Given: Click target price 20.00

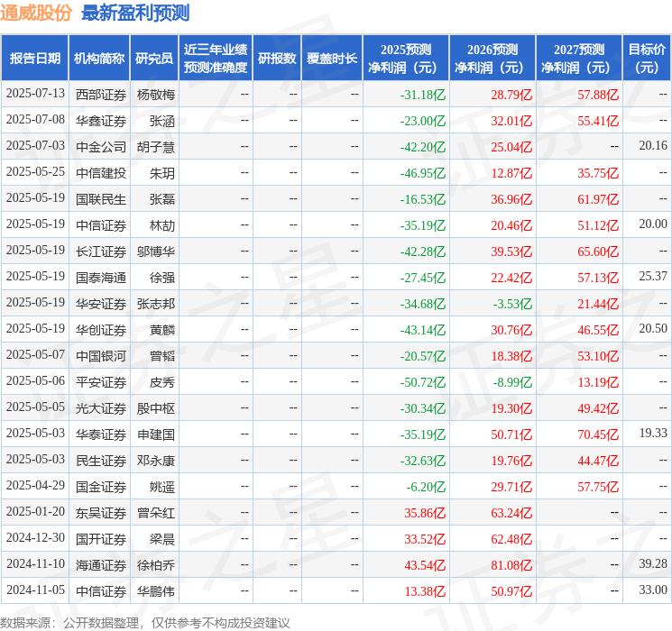Looking at the screenshot, I should [653, 224].
